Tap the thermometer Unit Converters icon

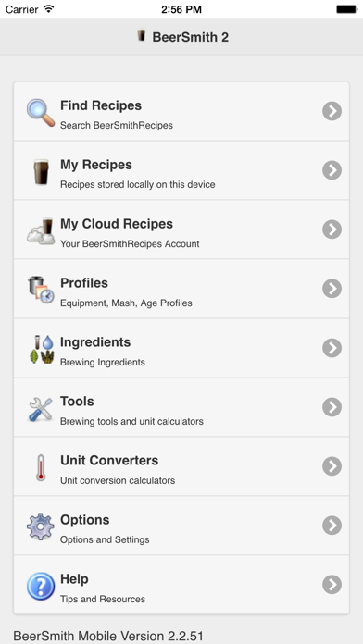click(x=41, y=467)
